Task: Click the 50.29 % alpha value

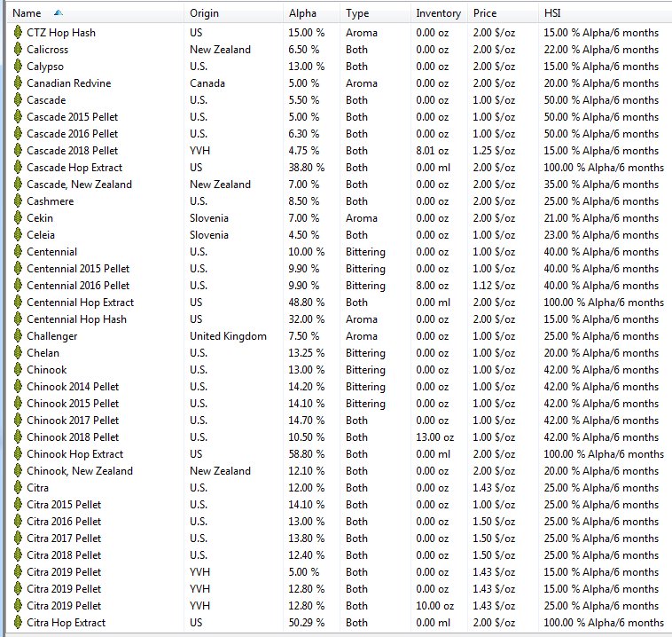Action: (x=306, y=623)
